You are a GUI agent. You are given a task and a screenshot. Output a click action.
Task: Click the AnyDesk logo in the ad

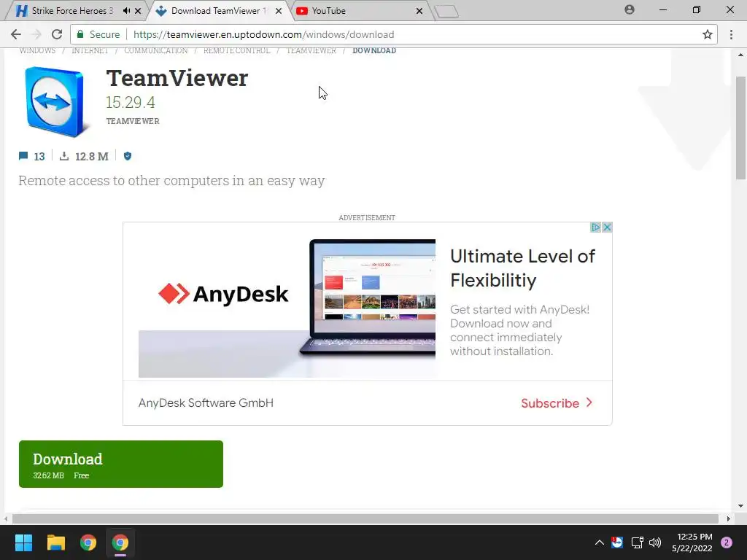pos(223,294)
